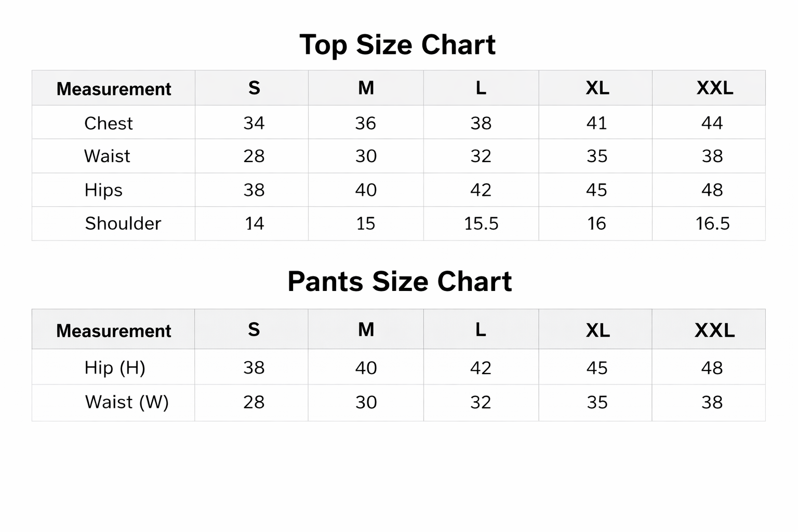
Task: Click the Shoulder value 16.5 for XXL
Action: click(x=712, y=223)
